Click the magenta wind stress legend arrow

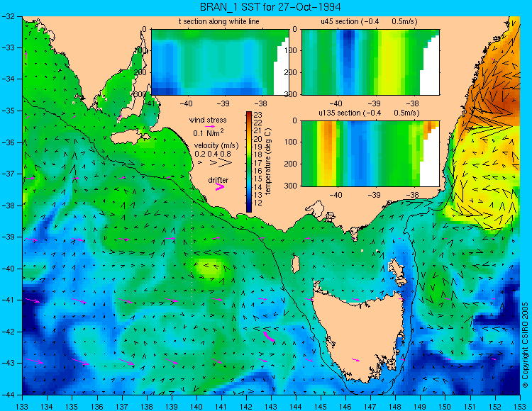click(x=210, y=126)
